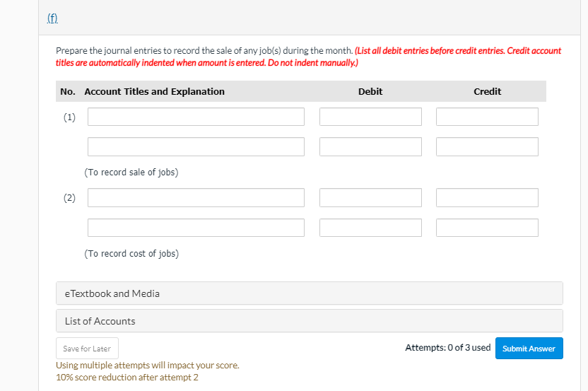Image resolution: width=588 pixels, height=391 pixels.
Task: Click entry (2) second account title field
Action: click(x=196, y=228)
